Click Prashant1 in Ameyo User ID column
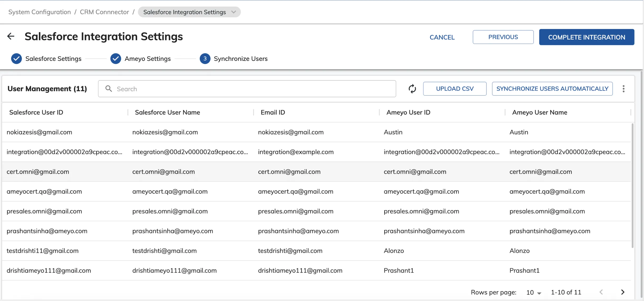The height and width of the screenshot is (301, 644). click(x=399, y=271)
